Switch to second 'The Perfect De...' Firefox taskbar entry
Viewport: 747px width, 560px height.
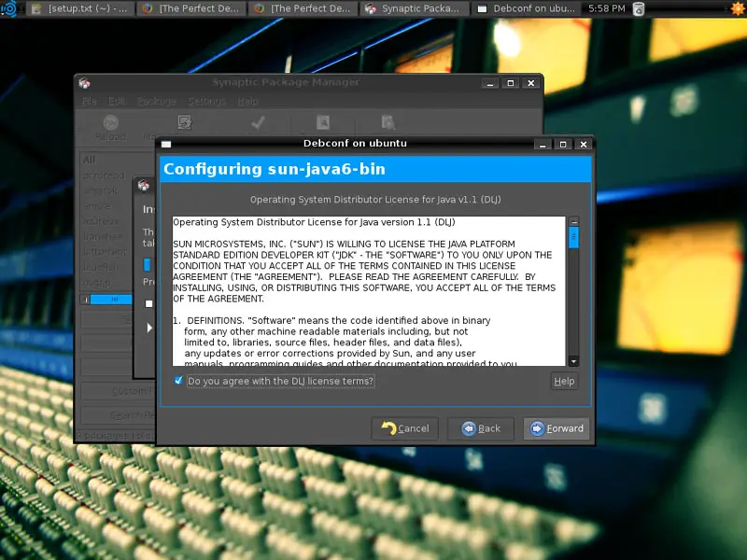pos(303,8)
